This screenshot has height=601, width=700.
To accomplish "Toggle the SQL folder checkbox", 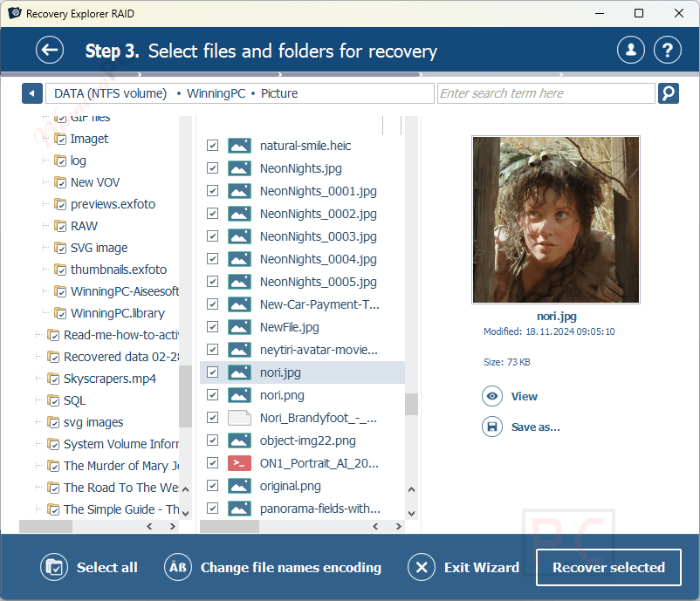I will (x=53, y=400).
